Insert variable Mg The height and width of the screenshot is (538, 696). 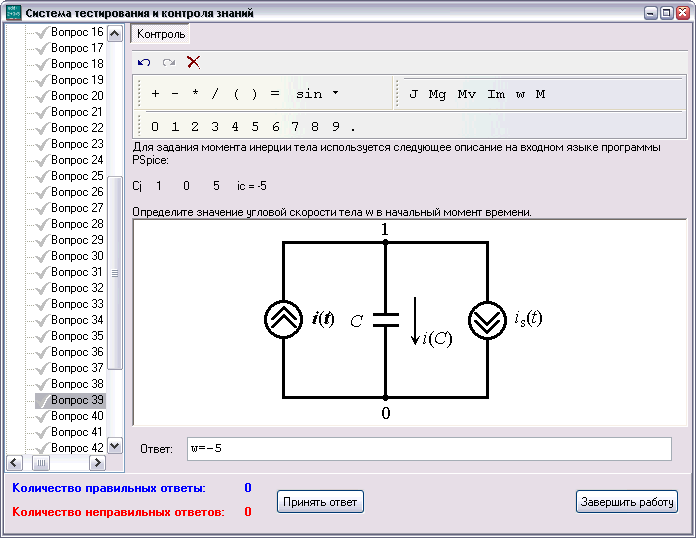437,94
